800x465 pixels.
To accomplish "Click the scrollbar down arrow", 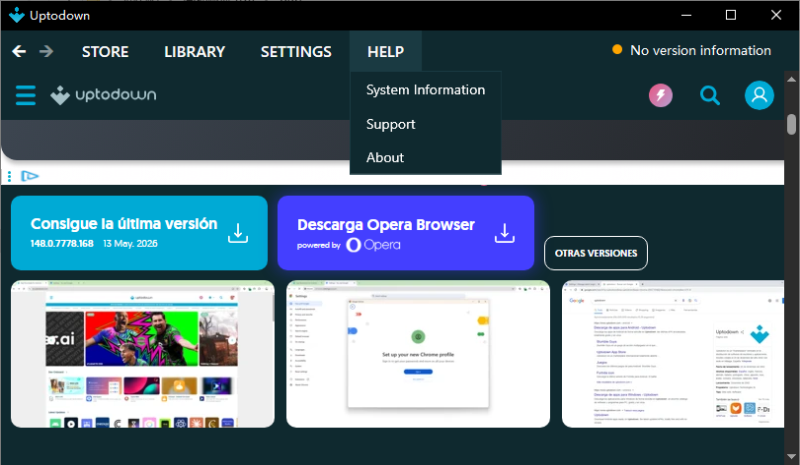I will pos(791,456).
